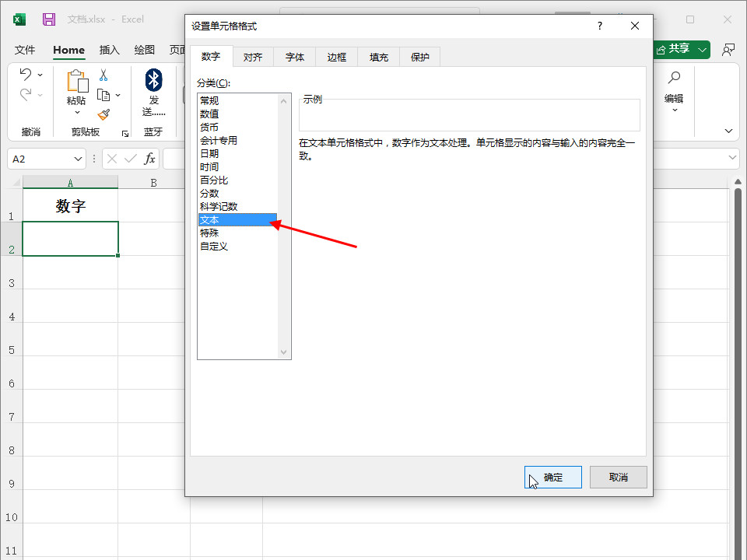This screenshot has height=560, width=747.
Task: Click the Bluetooth send icon
Action: click(154, 80)
